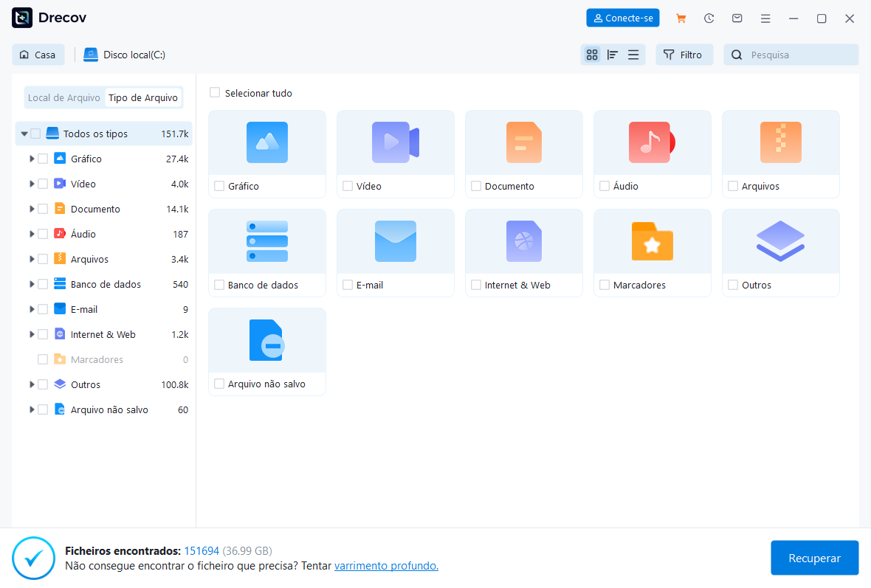Click the Conecte-se login button
This screenshot has height=588, width=871.
[623, 18]
